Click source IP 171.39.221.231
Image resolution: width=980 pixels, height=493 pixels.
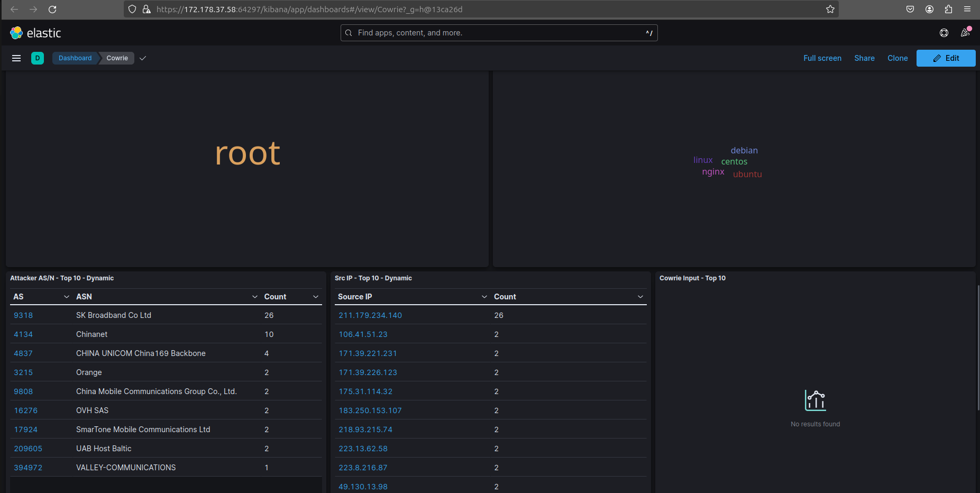pyautogui.click(x=368, y=353)
